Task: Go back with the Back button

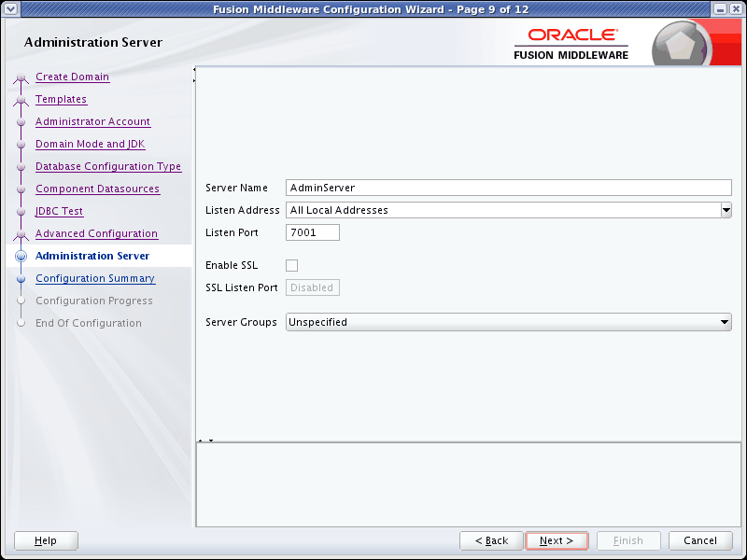Action: (491, 540)
